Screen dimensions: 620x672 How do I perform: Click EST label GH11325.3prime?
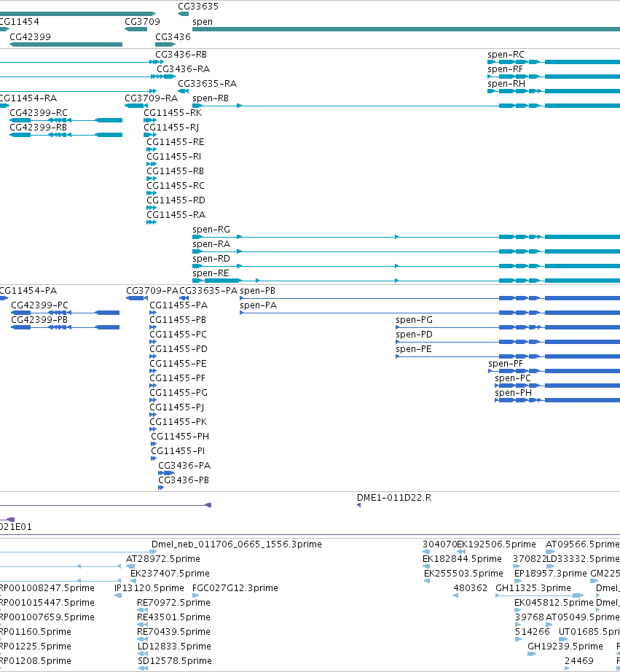[x=533, y=588]
